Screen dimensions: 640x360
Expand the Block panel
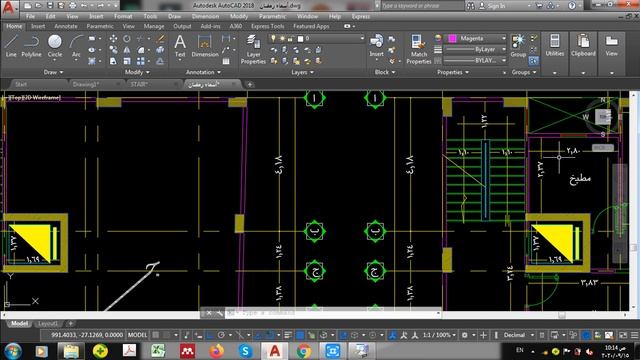[x=384, y=72]
